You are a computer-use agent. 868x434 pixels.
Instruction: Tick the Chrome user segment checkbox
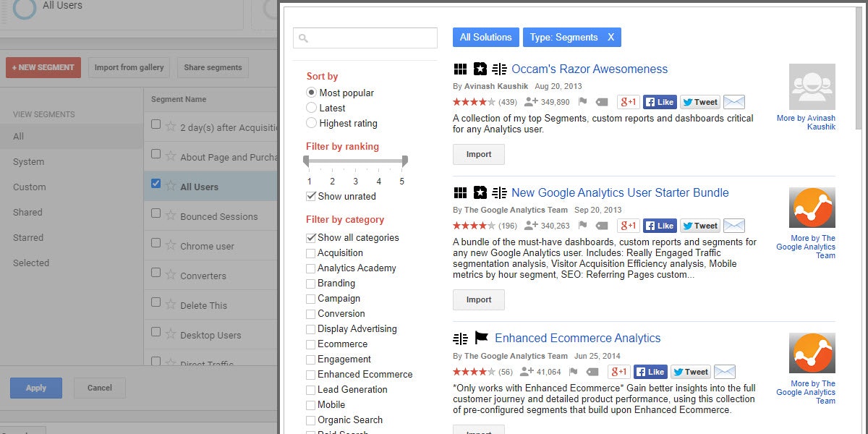(156, 245)
